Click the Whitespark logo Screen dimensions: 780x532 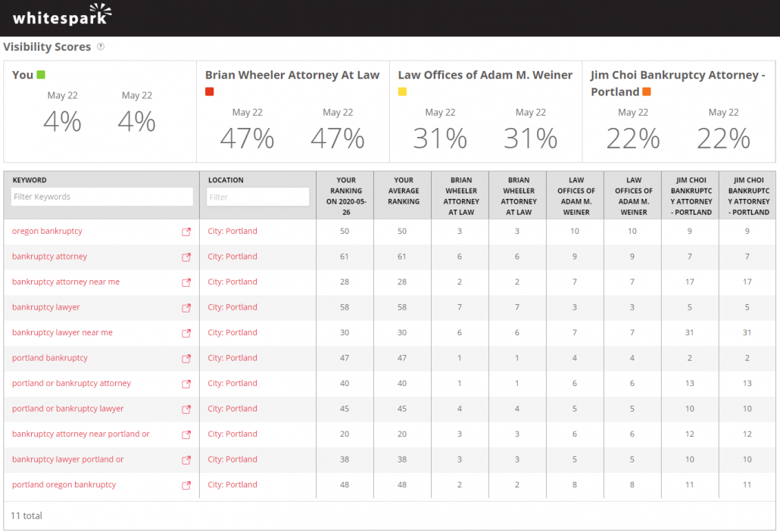coord(61,15)
